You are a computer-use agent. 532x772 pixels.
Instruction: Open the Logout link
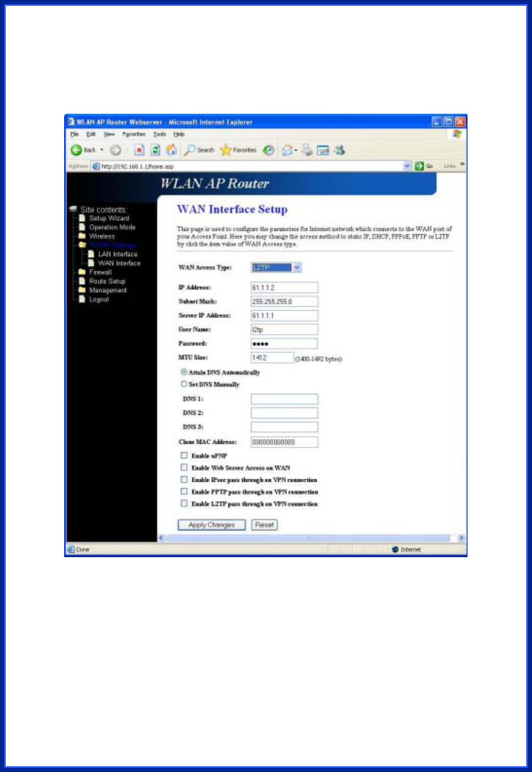pos(99,299)
